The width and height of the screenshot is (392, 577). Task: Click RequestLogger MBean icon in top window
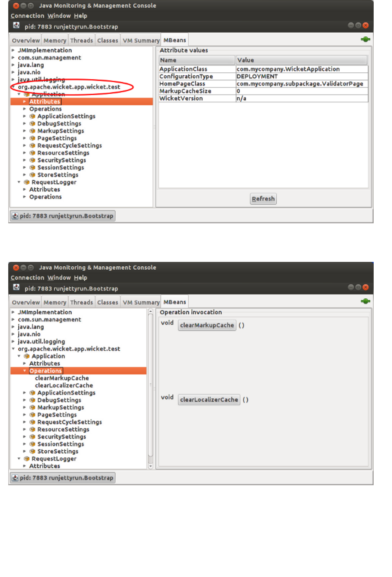click(x=27, y=182)
